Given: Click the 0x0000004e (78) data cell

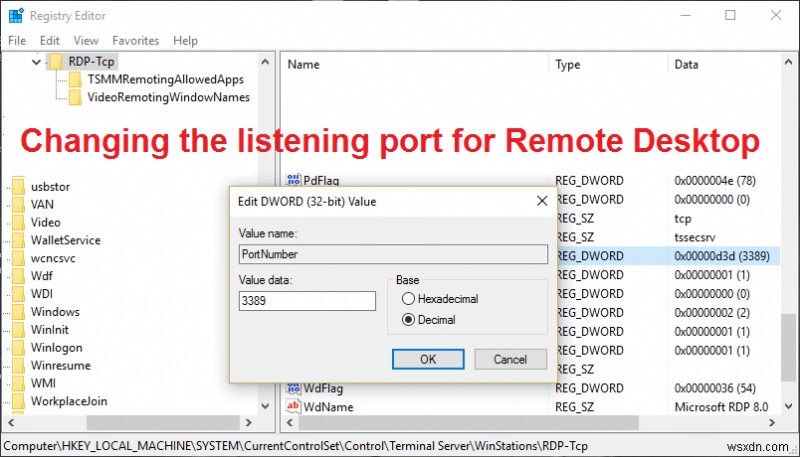Looking at the screenshot, I should [715, 181].
